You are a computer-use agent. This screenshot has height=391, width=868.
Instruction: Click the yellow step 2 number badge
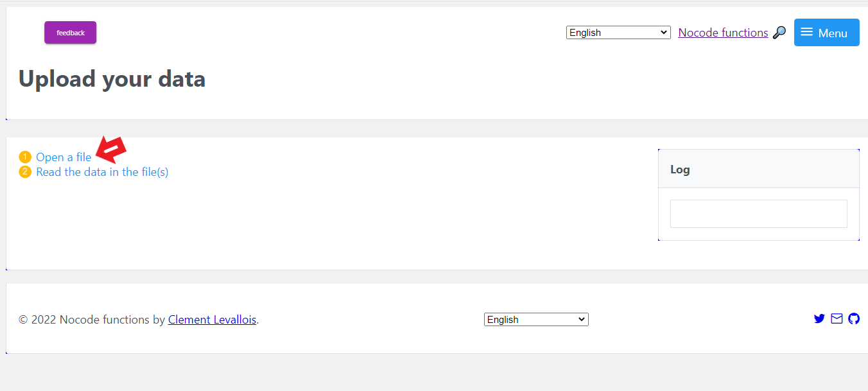(25, 172)
